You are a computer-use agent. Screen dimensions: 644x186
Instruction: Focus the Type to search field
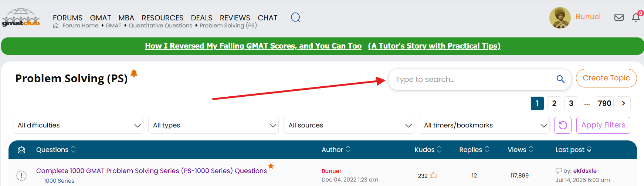coord(473,79)
